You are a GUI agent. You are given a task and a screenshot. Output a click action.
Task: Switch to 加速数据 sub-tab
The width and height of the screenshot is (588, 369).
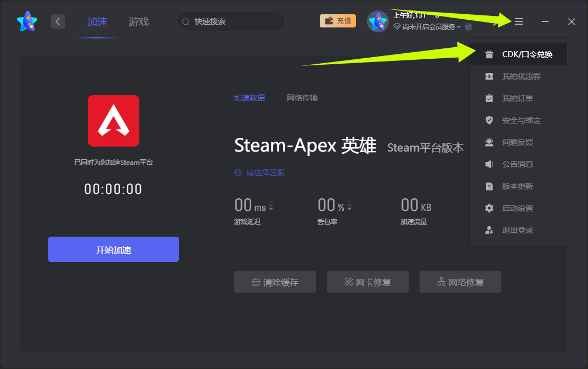pos(250,98)
